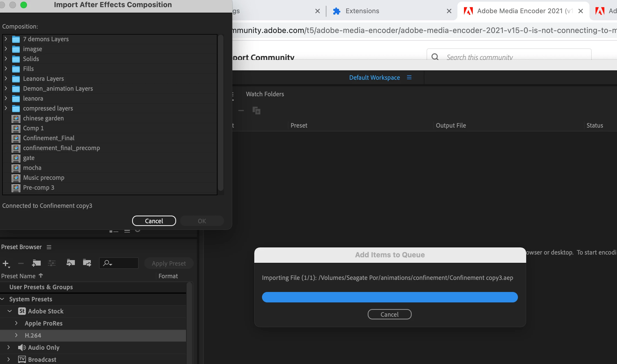Open the Default Workspace menu icon
Image resolution: width=617 pixels, height=364 pixels.
(x=409, y=78)
